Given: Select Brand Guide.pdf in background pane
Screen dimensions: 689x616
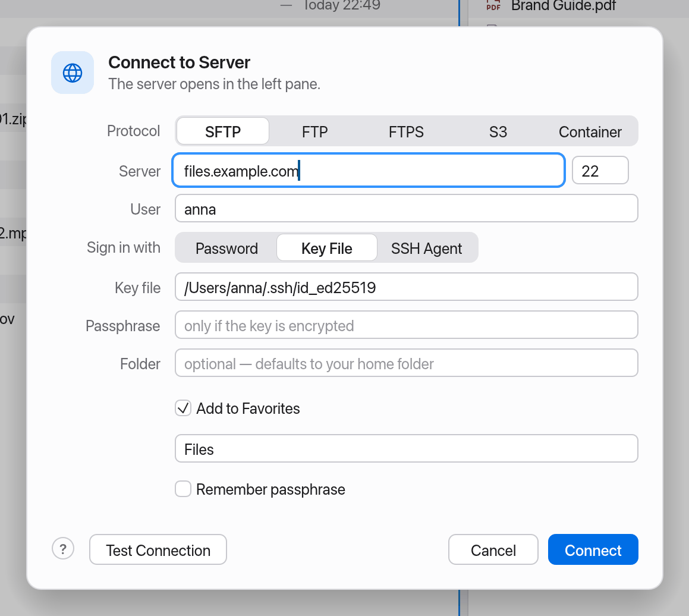Looking at the screenshot, I should [x=564, y=6].
